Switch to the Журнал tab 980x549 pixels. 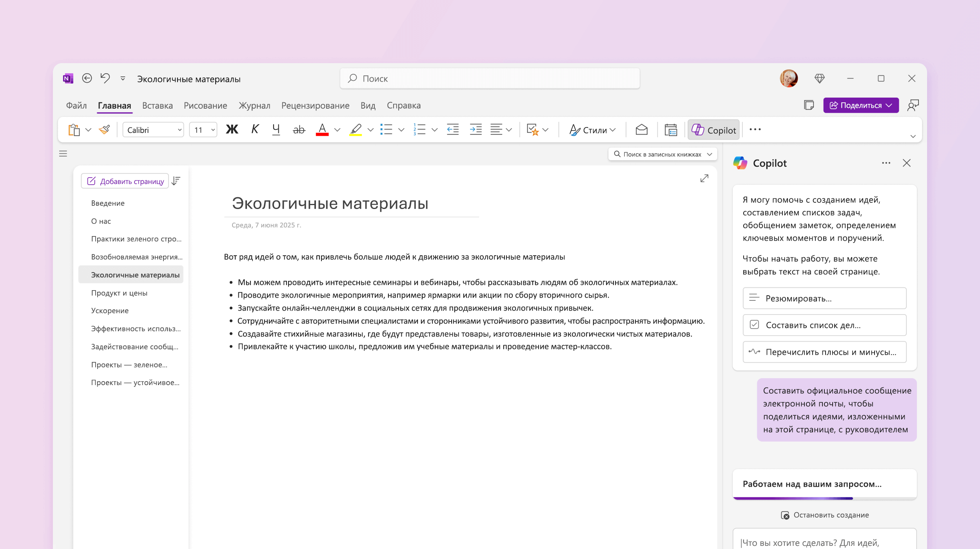point(254,105)
